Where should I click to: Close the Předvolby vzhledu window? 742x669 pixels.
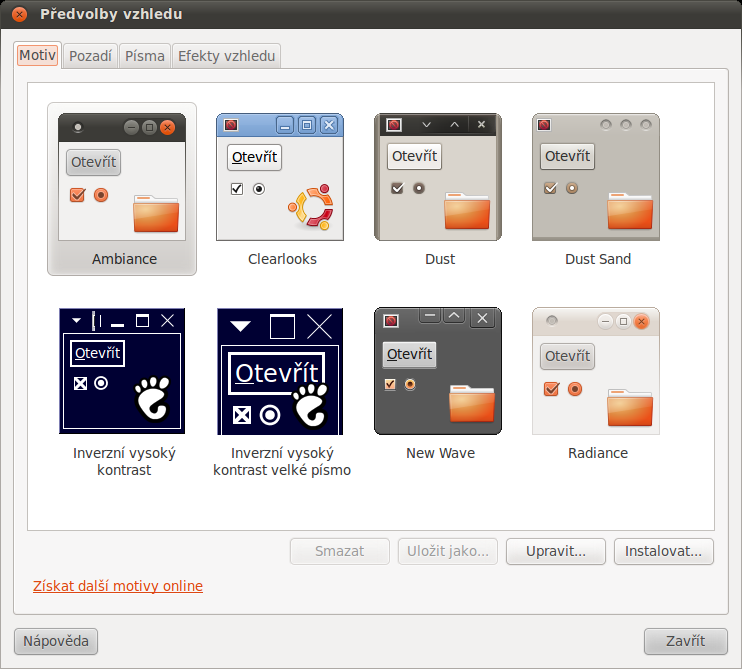pyautogui.click(x=19, y=14)
